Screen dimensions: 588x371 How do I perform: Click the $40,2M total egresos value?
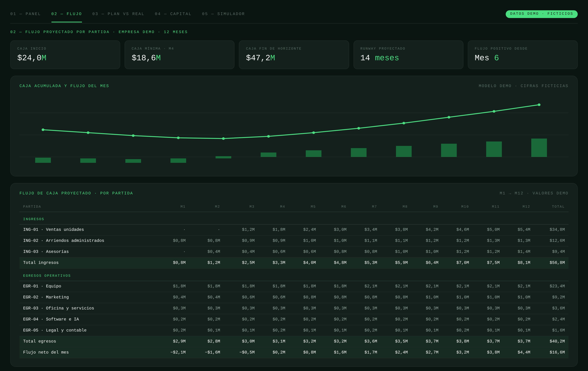coord(557,341)
